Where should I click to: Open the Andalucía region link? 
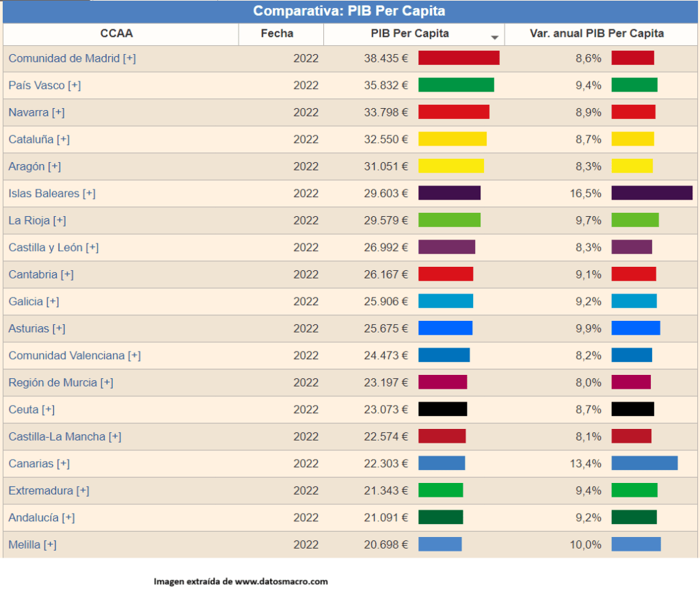[x=42, y=518]
